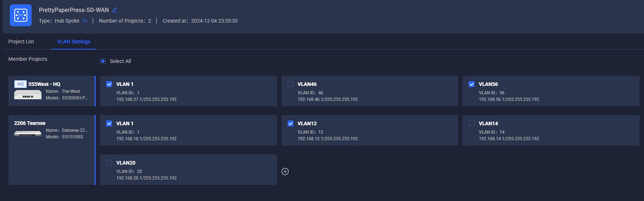644x201 pixels.
Task: Click the EG305GH-P device image
Action: [x=28, y=95]
